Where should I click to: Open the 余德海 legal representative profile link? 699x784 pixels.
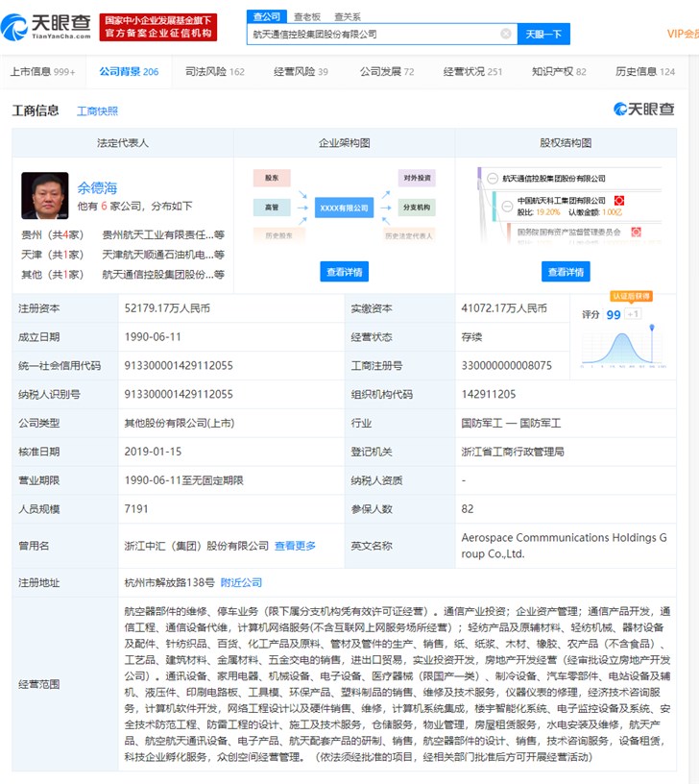click(x=97, y=188)
